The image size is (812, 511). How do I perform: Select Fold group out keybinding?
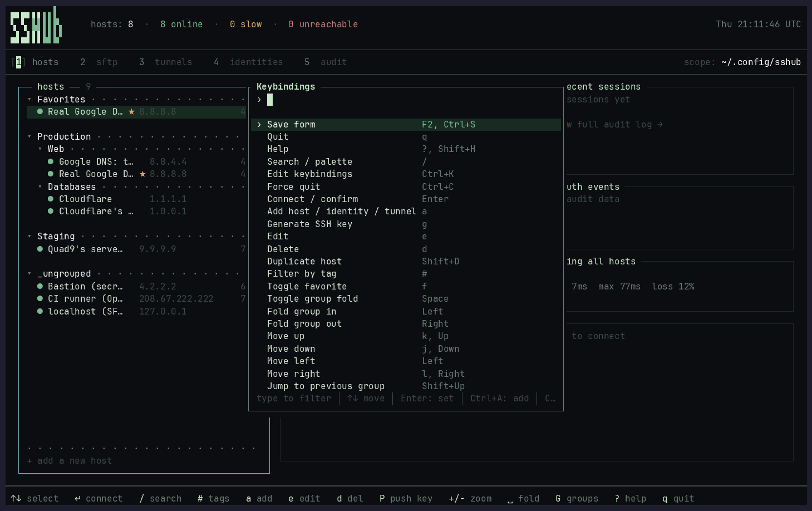[x=406, y=324]
